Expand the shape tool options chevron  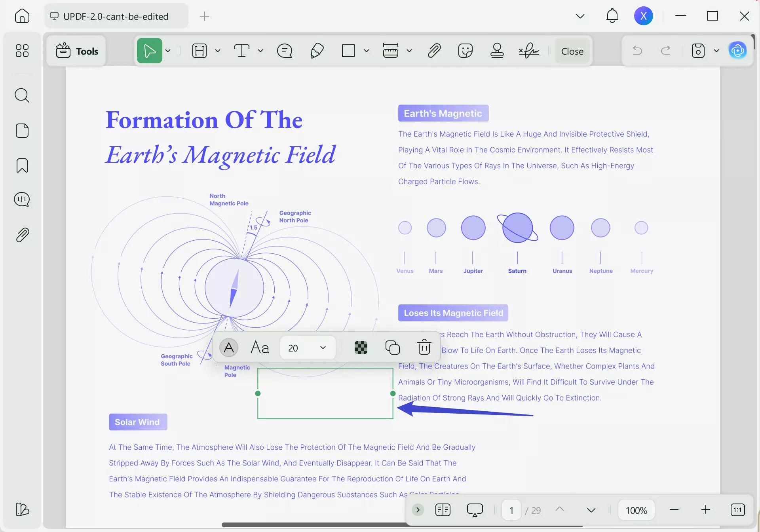point(366,51)
